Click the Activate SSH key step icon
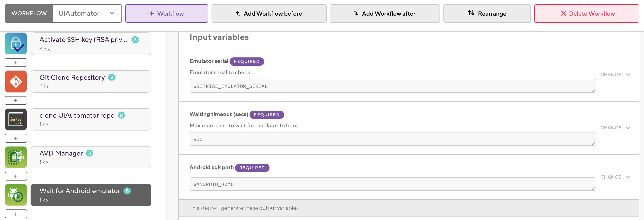 (x=16, y=44)
